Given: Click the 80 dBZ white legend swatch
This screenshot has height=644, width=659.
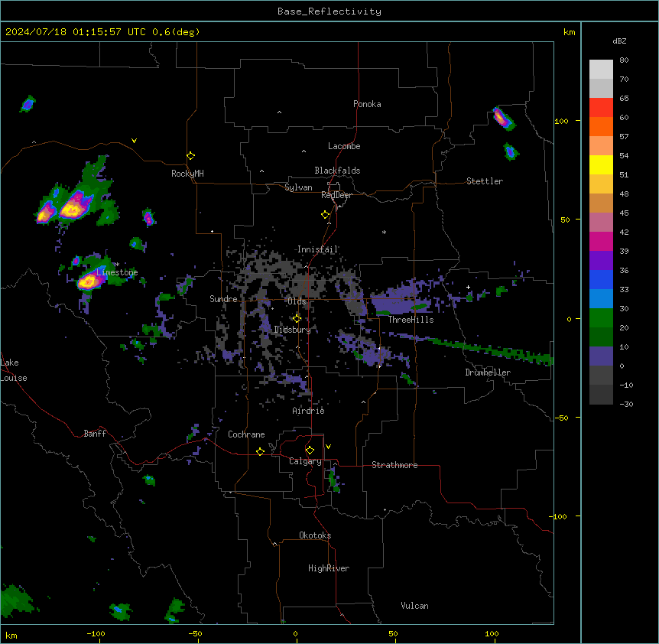Looking at the screenshot, I should click(x=601, y=70).
